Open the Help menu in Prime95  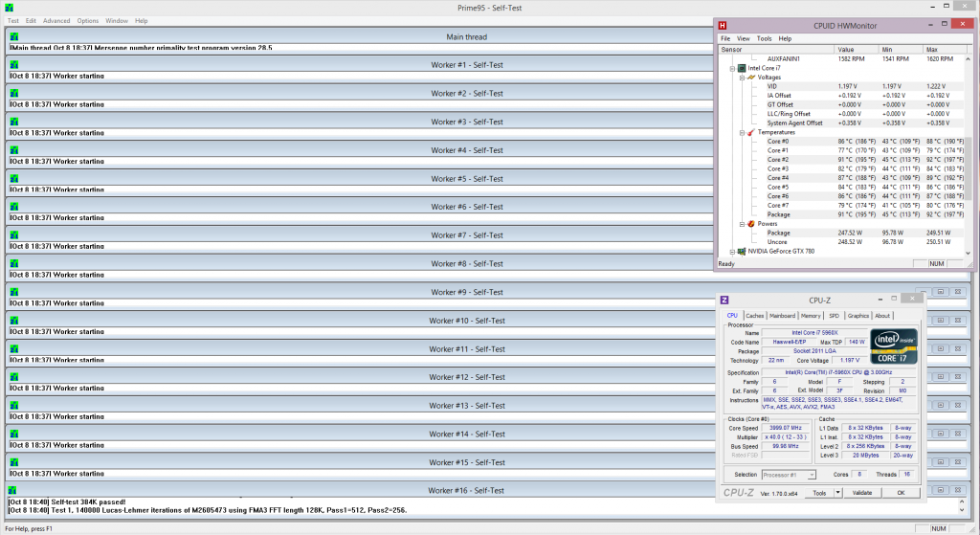(x=142, y=21)
